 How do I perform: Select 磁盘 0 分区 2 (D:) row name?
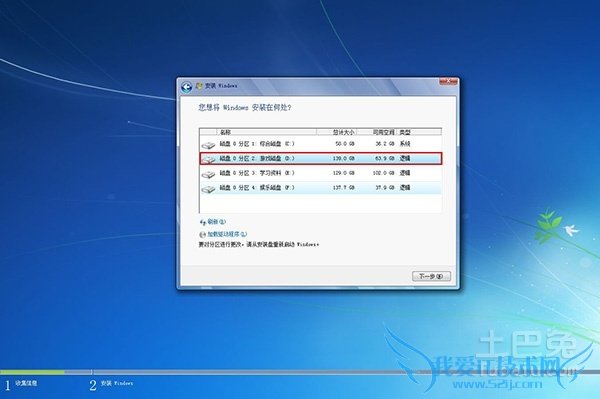tap(257, 158)
